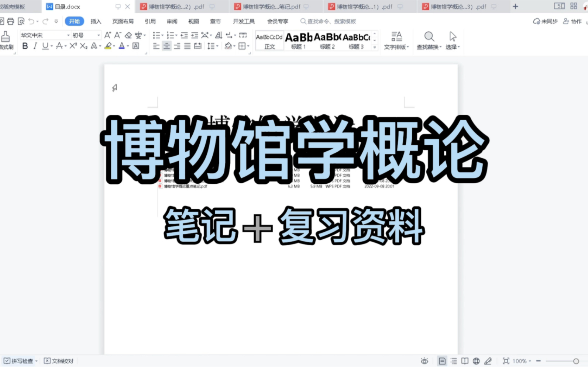Toggle page layout view in status bar
The image size is (588, 367).
pos(442,361)
